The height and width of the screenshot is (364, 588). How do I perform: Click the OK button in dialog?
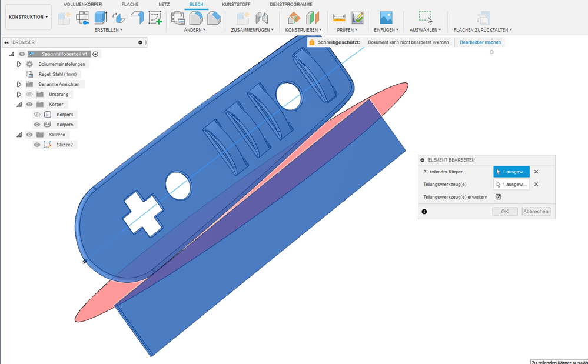click(x=505, y=212)
